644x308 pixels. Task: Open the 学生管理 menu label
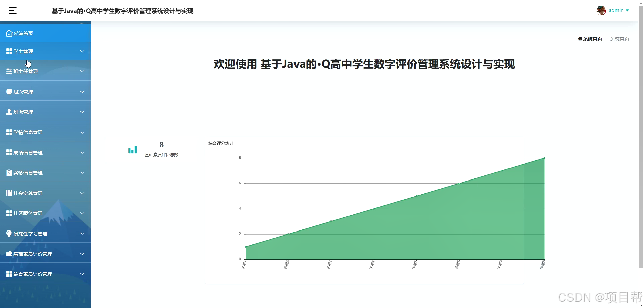(23, 51)
